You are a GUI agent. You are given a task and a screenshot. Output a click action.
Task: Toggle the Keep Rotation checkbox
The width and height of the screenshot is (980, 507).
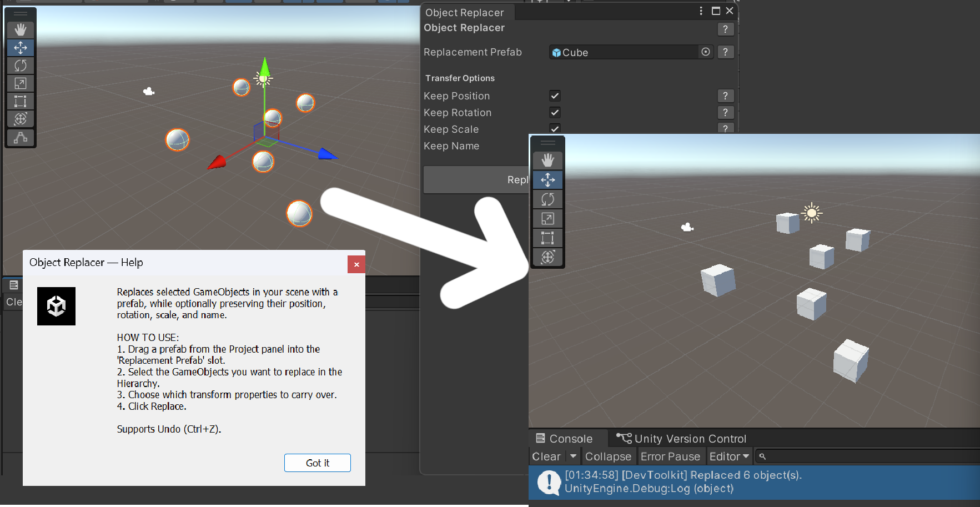coord(555,113)
